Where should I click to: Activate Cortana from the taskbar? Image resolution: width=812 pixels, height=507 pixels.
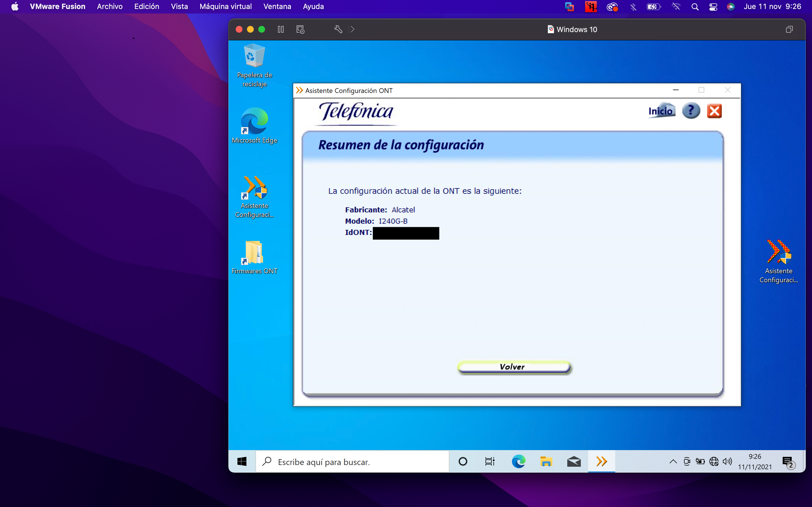tap(463, 461)
